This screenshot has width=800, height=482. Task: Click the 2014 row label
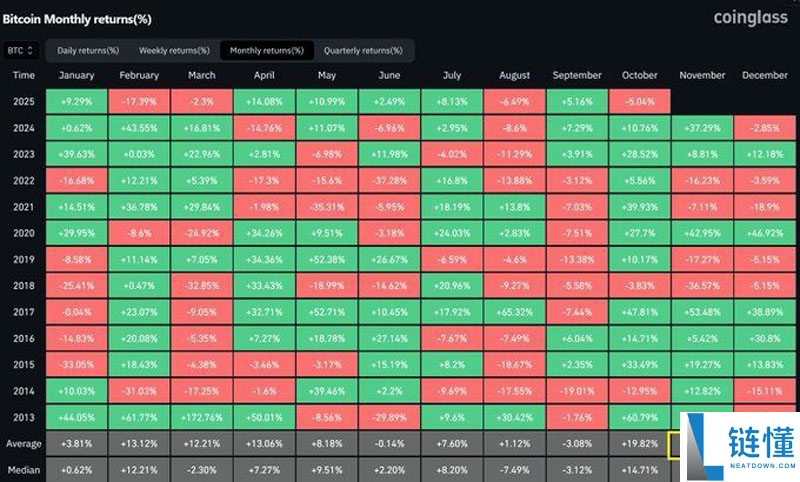[x=23, y=391]
